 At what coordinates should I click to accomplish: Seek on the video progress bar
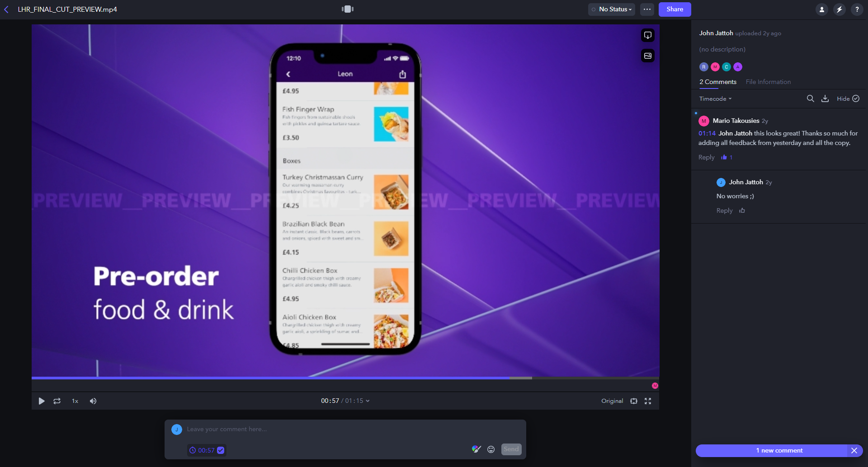[x=345, y=378]
